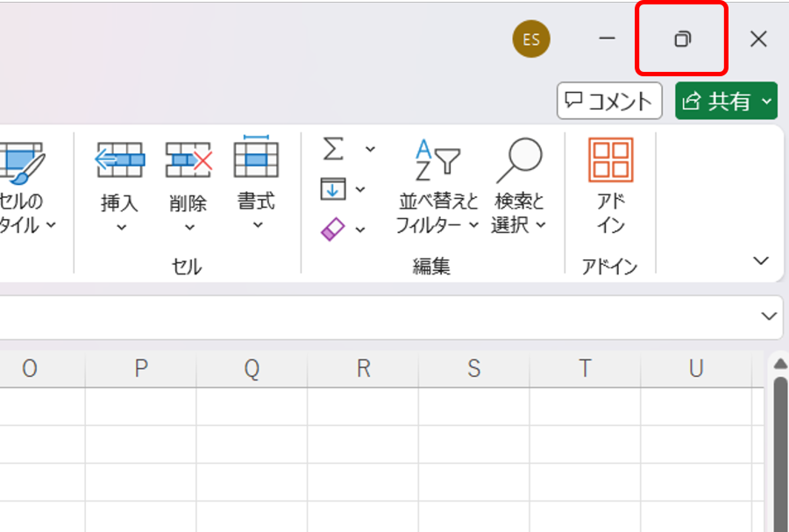Open the コメント (Comments) pane
The height and width of the screenshot is (532, 789).
click(608, 101)
